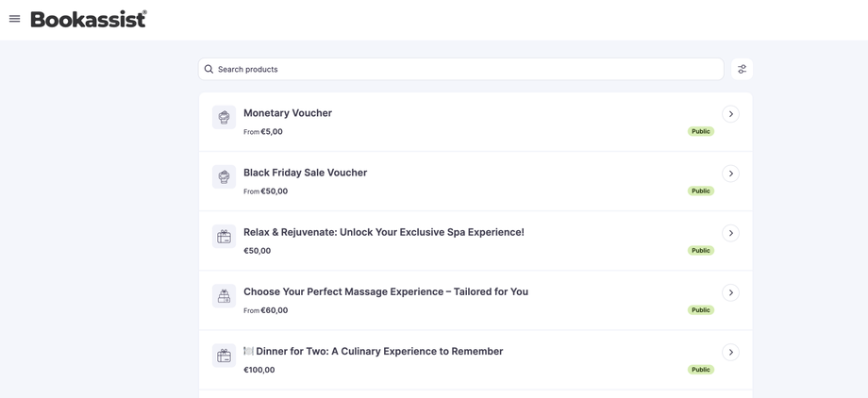Expand the Relax & Rejuvenate chevron arrow
868x398 pixels.
tap(730, 233)
